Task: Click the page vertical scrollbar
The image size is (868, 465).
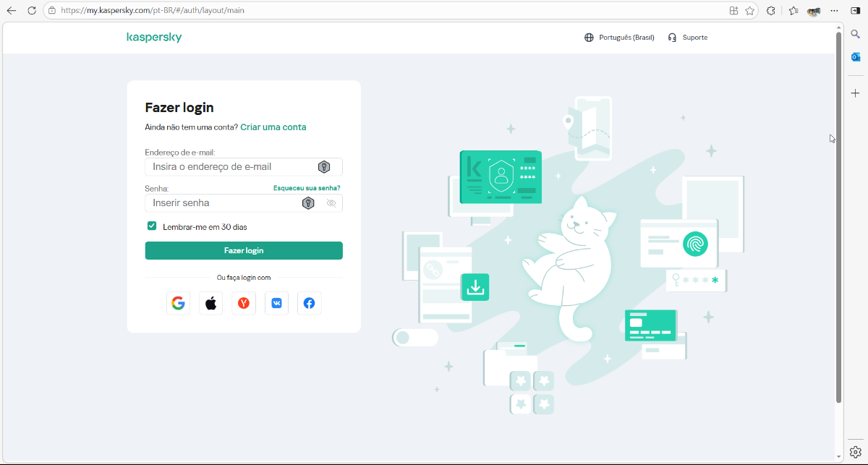Action: [x=838, y=217]
